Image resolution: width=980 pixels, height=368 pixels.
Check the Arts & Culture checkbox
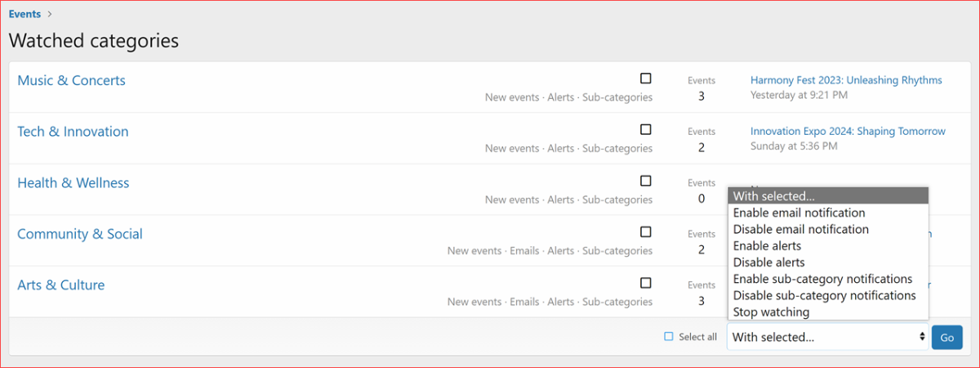click(646, 283)
